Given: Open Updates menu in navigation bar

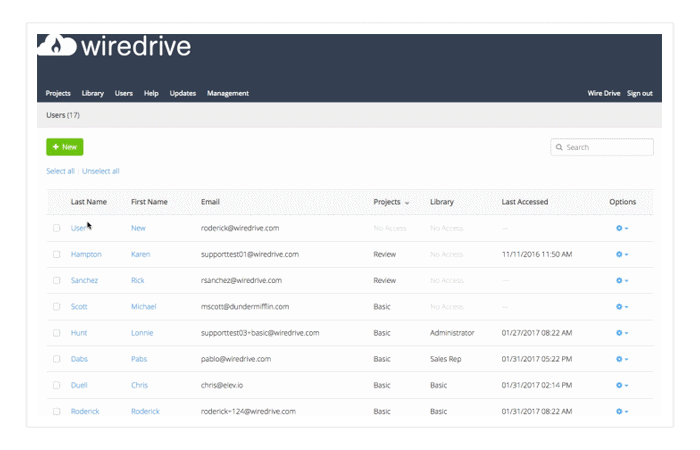Looking at the screenshot, I should [183, 93].
